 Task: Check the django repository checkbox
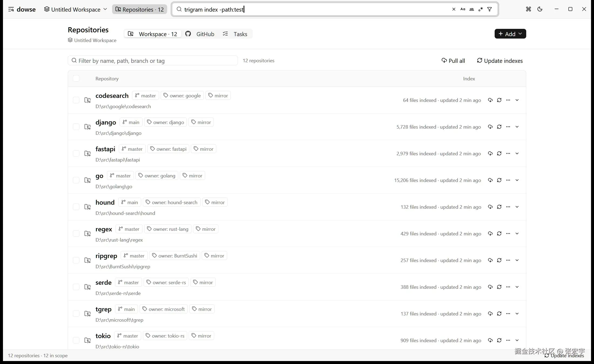(76, 127)
